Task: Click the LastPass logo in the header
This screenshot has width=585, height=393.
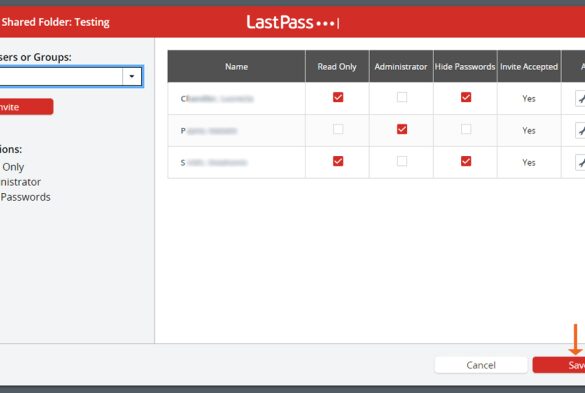Action: tap(293, 22)
